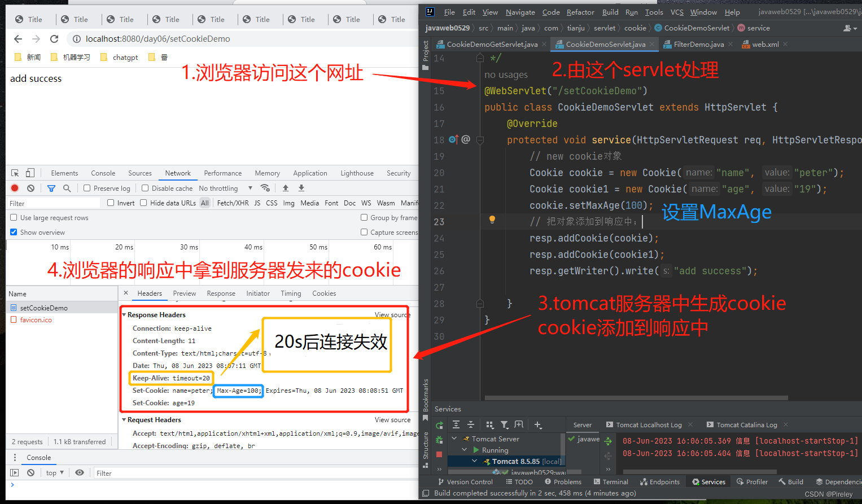862x504 pixels.
Task: Toggle console sidebar icon in drawer
Action: pos(15,472)
